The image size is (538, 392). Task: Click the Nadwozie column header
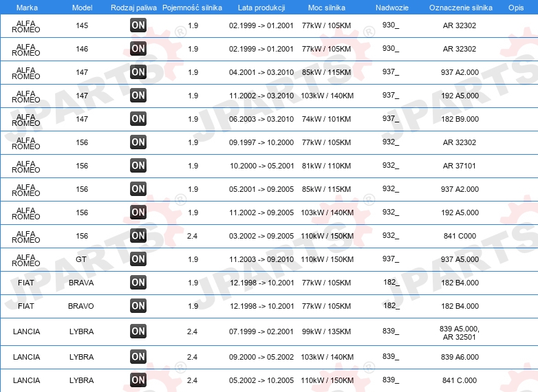[x=392, y=8]
